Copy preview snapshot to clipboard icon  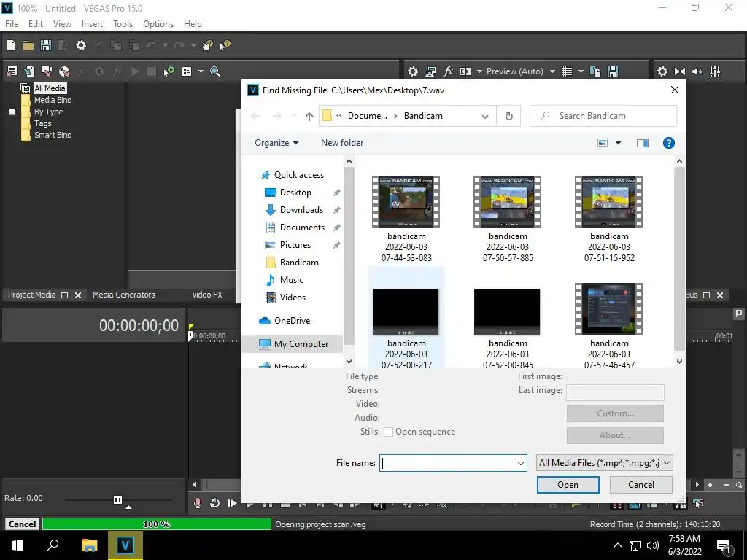click(595, 71)
